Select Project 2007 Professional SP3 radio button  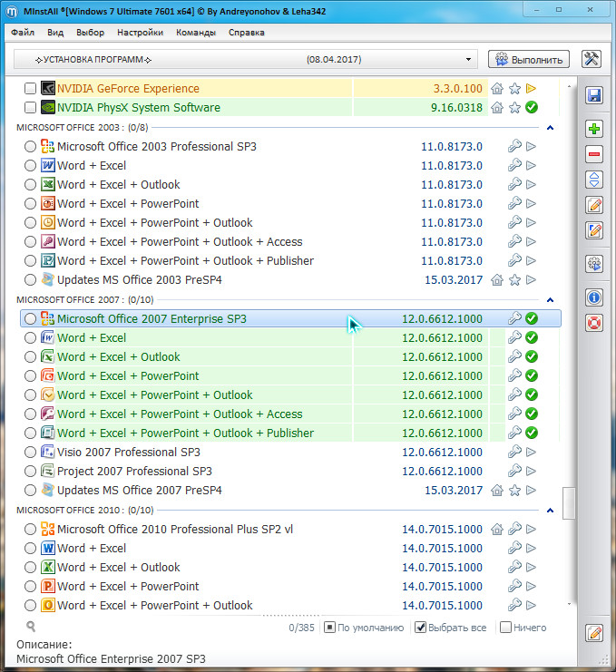pyautogui.click(x=30, y=471)
